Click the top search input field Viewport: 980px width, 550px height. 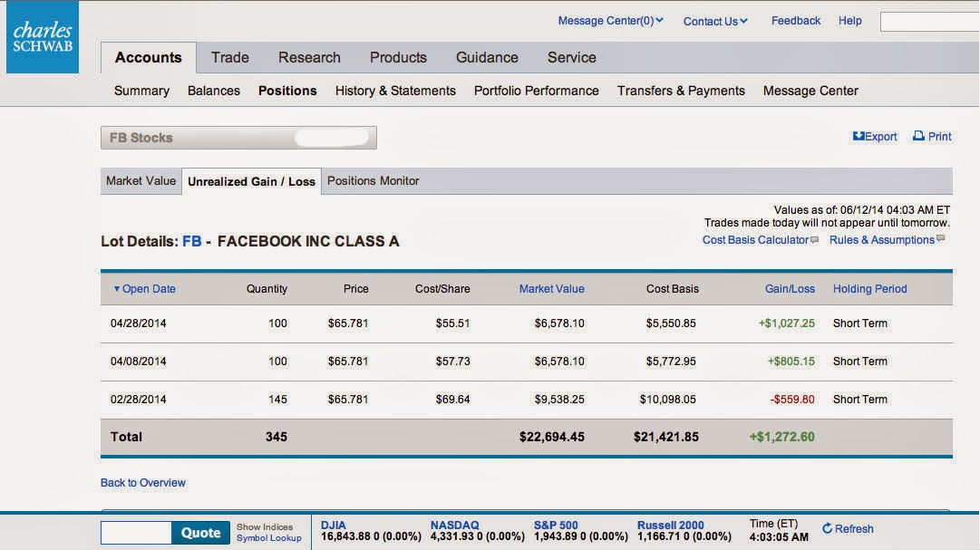tap(929, 21)
